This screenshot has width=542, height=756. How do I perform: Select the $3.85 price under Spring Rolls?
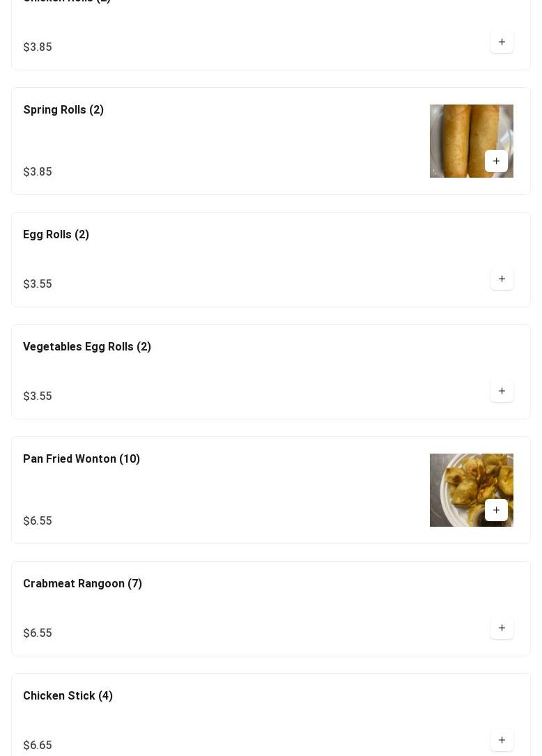[x=38, y=171]
